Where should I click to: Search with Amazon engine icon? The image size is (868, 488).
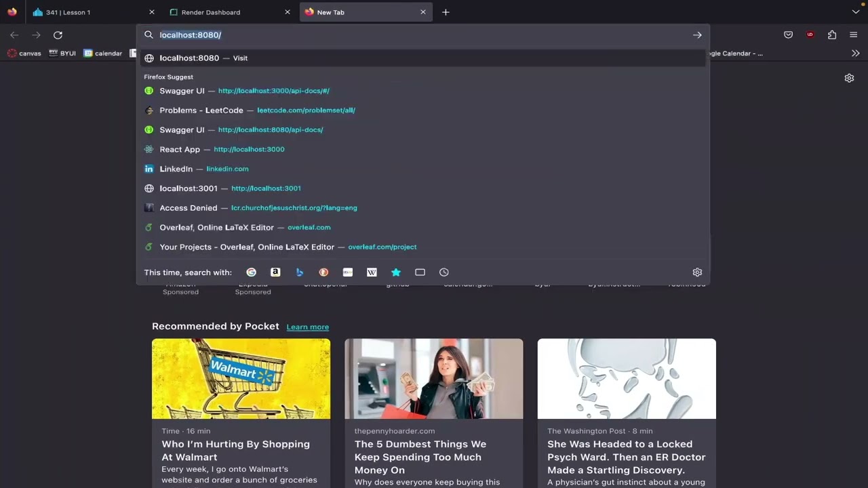coord(275,272)
